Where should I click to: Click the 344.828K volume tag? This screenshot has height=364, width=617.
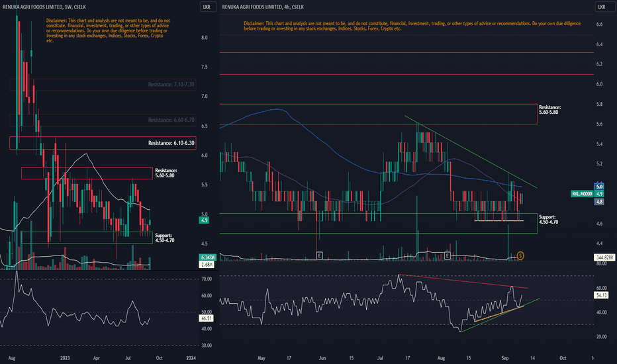point(605,257)
